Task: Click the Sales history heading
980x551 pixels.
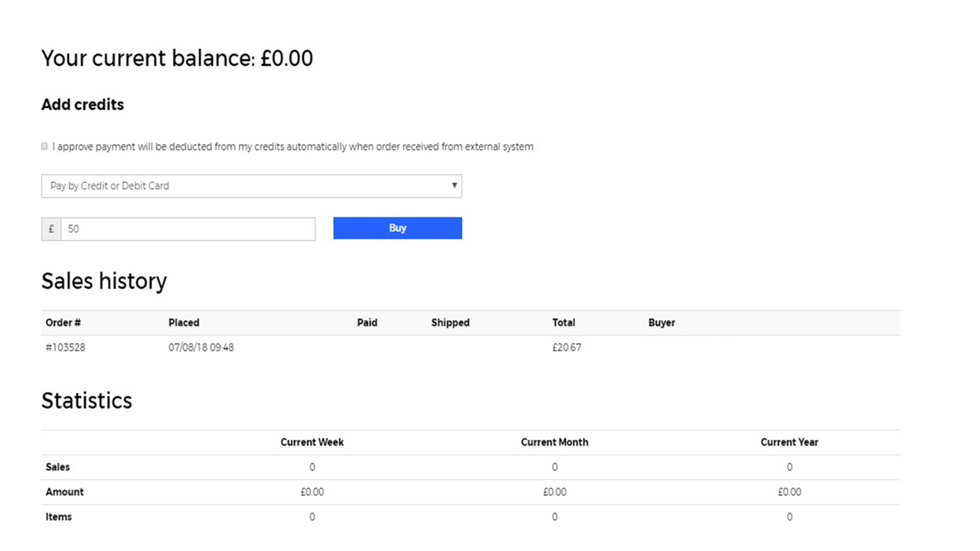Action: [103, 281]
